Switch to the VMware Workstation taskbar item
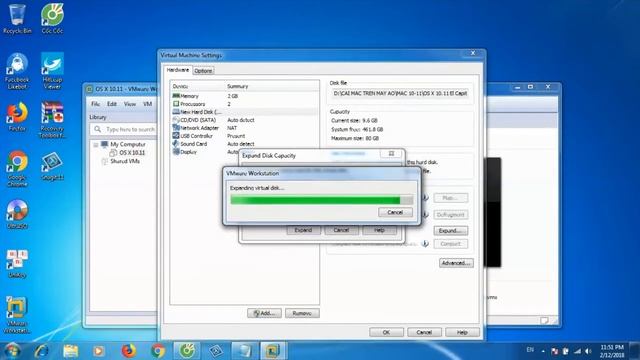 tap(273, 351)
